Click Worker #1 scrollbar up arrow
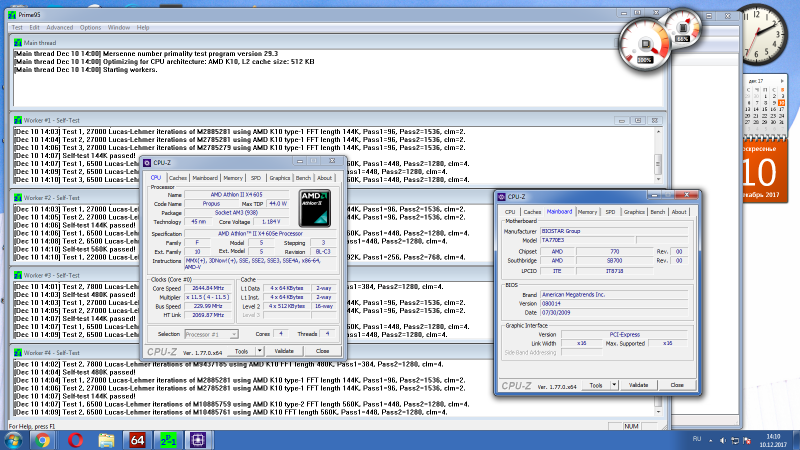This screenshot has height=450, width=800. click(x=658, y=132)
